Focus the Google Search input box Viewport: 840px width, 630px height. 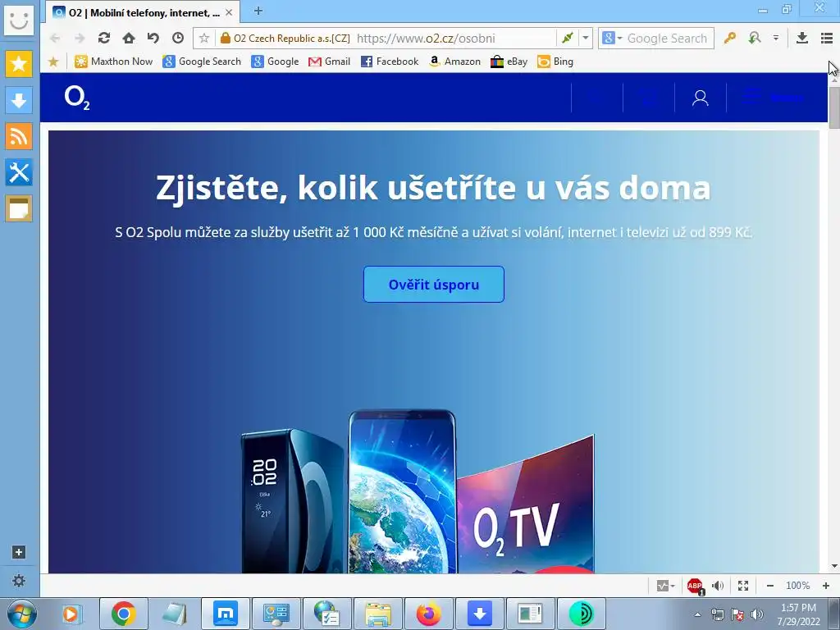668,38
